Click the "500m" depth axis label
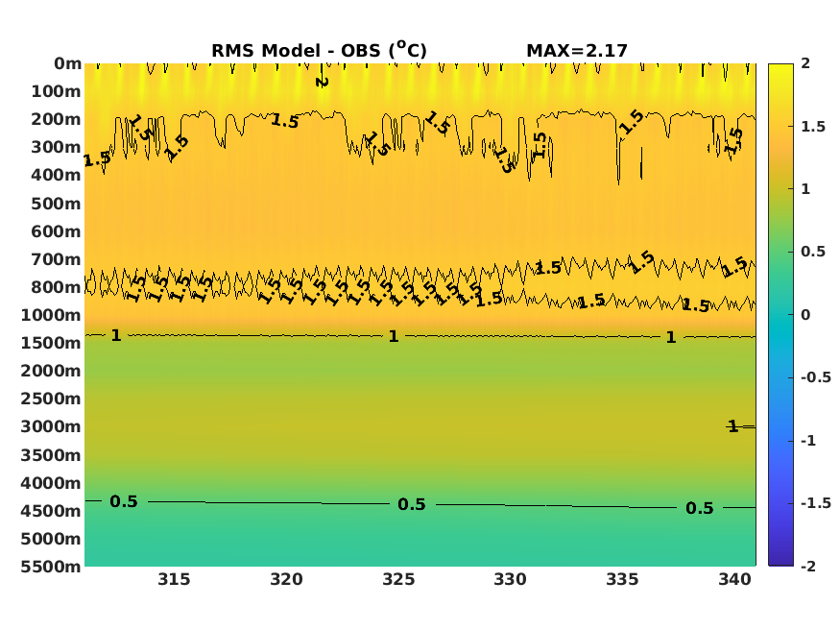This screenshot has width=840, height=630. 56,204
